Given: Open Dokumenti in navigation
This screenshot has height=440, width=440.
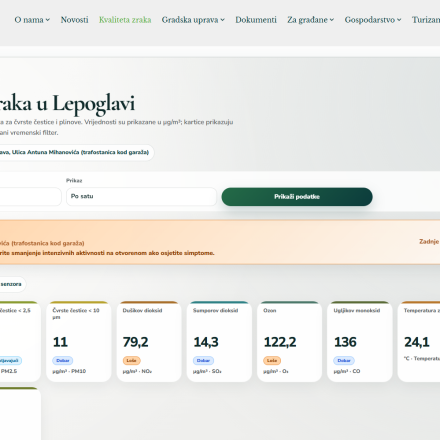Looking at the screenshot, I should (256, 20).
